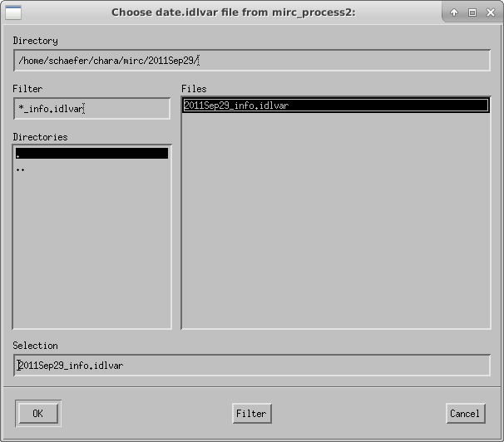Apply the pattern with the Filter button
The height and width of the screenshot is (442, 504).
pos(252,414)
